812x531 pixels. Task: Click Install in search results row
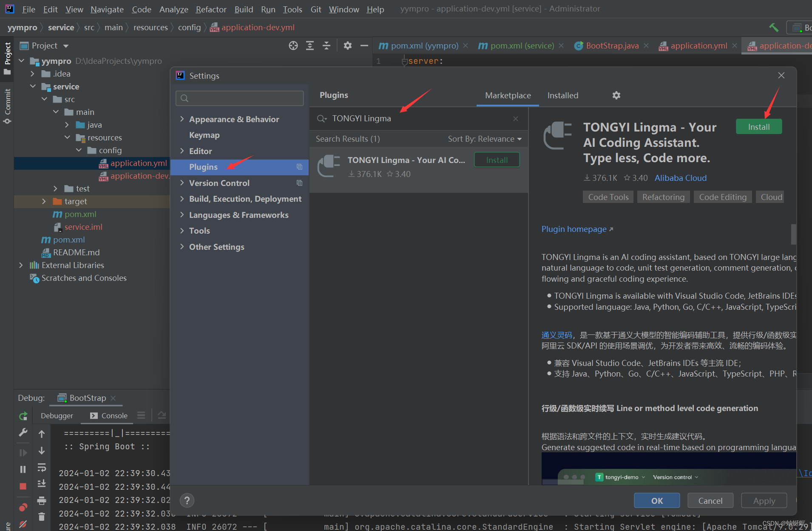[497, 160]
